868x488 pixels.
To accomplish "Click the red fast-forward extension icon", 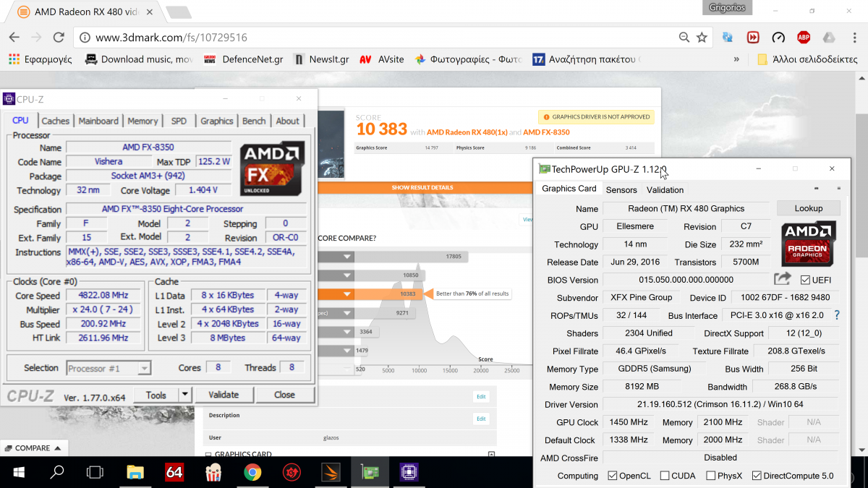I will pyautogui.click(x=753, y=38).
